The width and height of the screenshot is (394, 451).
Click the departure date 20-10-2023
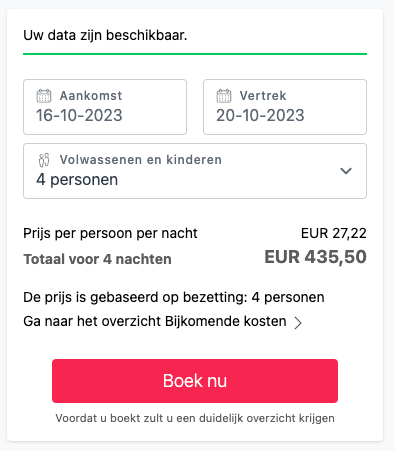click(260, 115)
